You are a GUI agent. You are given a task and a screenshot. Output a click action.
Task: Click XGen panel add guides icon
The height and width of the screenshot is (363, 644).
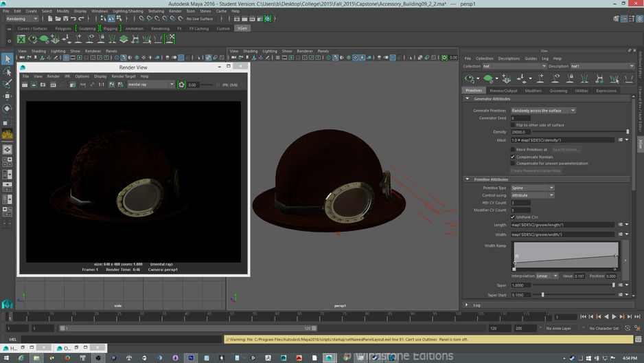point(540,78)
